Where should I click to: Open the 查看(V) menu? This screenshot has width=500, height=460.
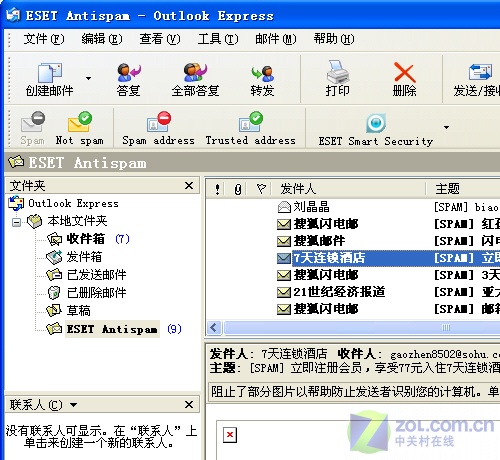click(160, 39)
